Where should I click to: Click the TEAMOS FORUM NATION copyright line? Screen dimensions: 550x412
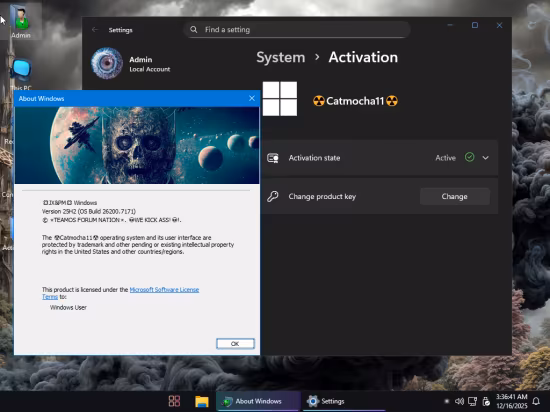click(112, 220)
